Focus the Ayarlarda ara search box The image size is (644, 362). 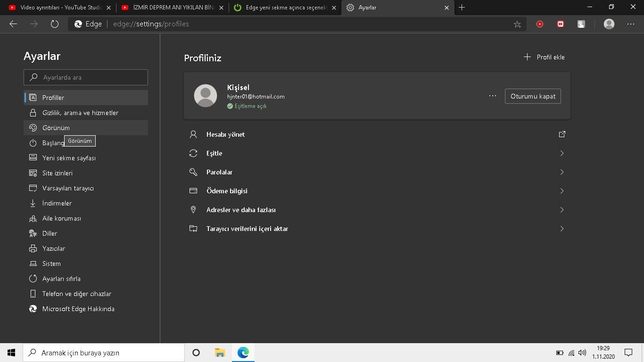[x=86, y=77]
